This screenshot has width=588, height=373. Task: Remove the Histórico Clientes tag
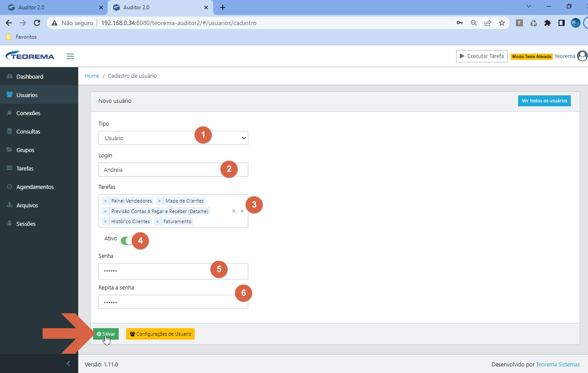(105, 221)
